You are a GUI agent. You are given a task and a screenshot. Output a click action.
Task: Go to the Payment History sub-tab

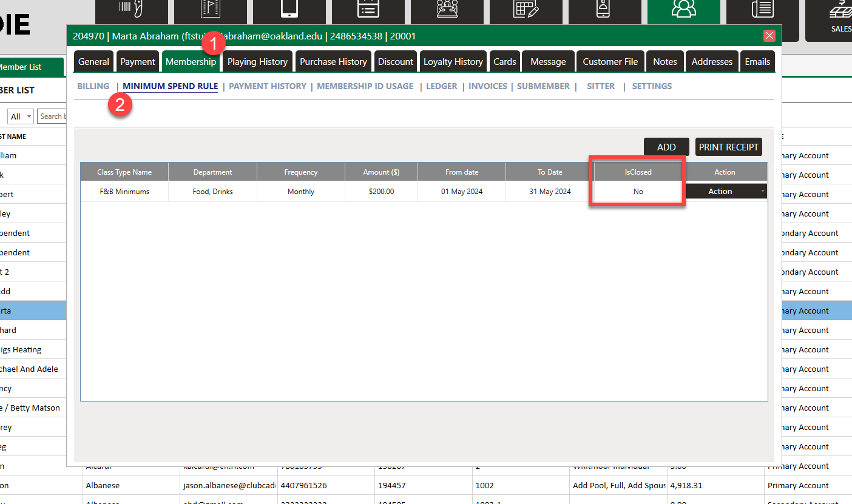267,87
